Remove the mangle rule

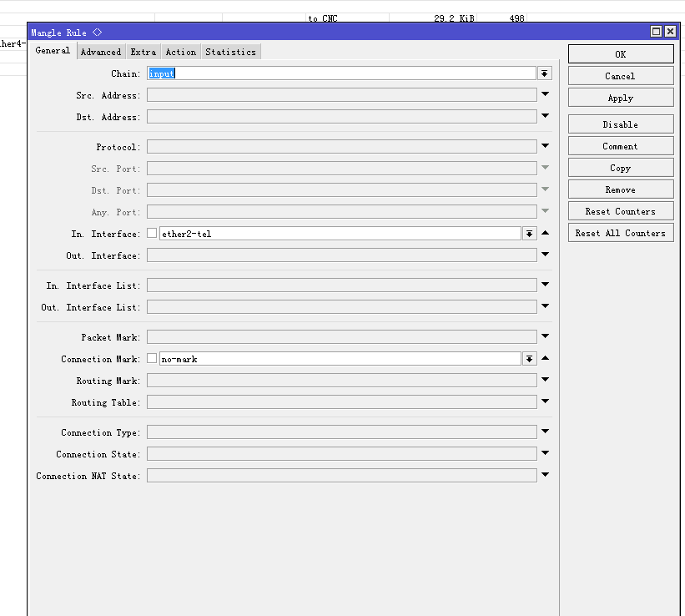[621, 189]
